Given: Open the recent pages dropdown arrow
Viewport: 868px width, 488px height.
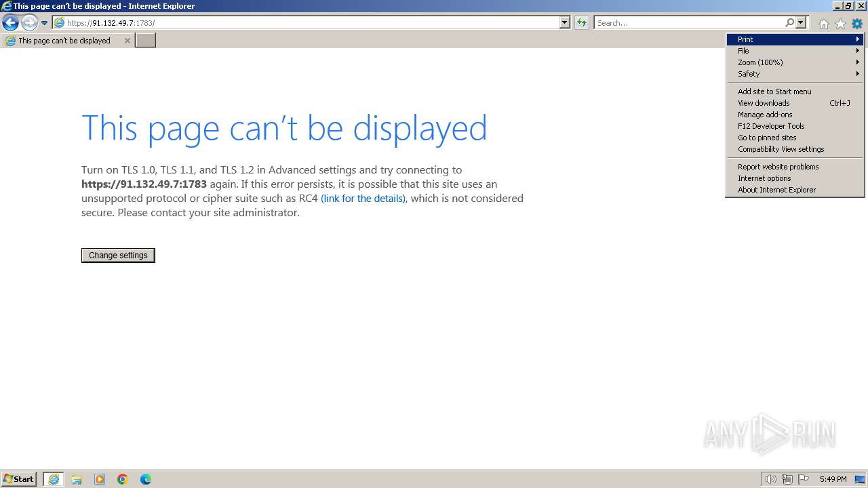Looking at the screenshot, I should tap(45, 23).
